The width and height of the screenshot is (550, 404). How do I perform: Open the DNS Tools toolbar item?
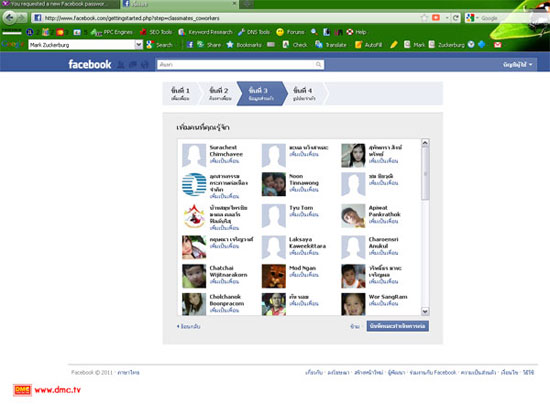point(254,32)
